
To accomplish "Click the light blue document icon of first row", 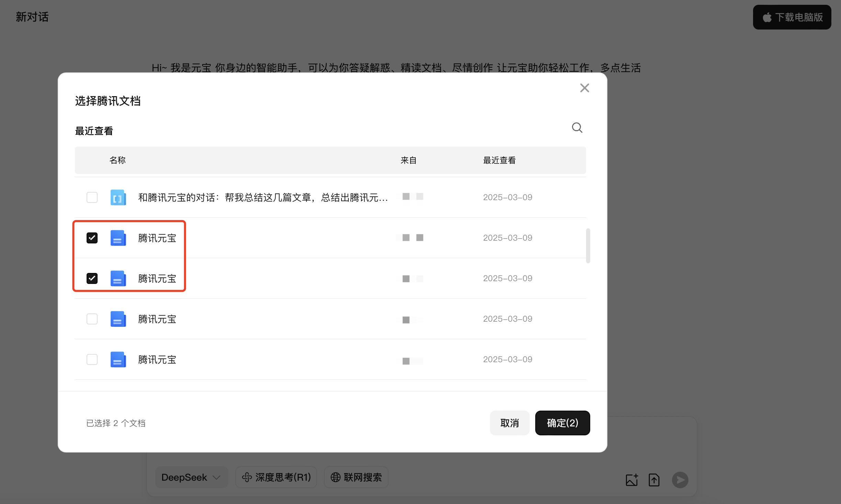I will tap(118, 197).
